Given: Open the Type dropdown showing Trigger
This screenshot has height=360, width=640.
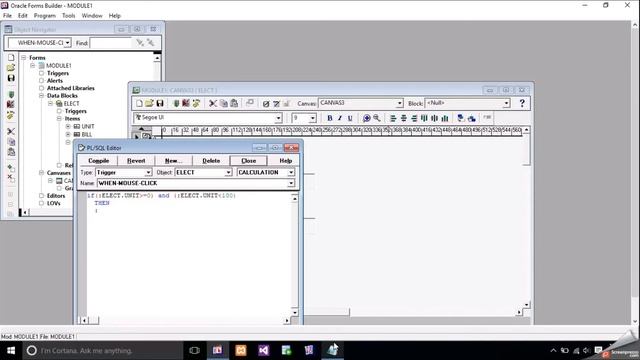Looking at the screenshot, I should click(x=148, y=173).
